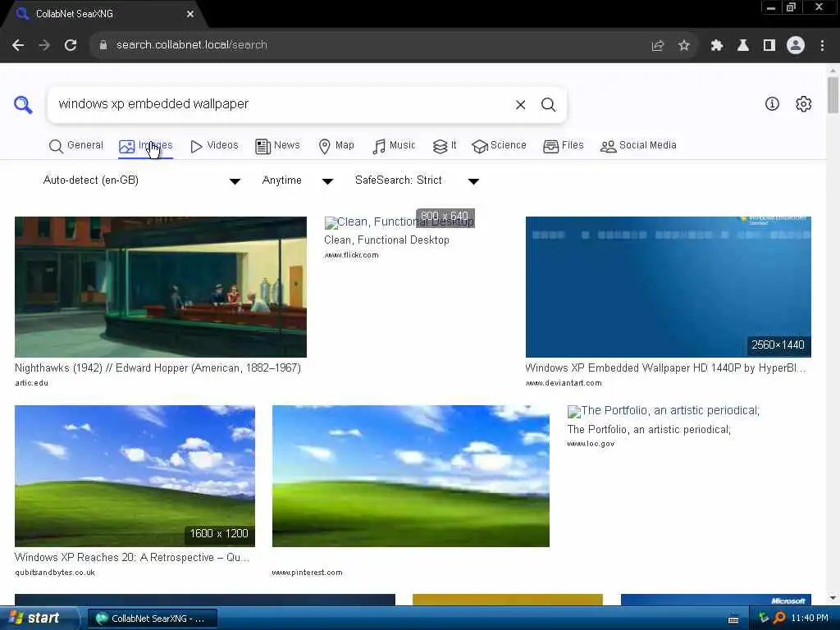Submit search with magnifier button
Image resolution: width=840 pixels, height=630 pixels.
click(548, 104)
